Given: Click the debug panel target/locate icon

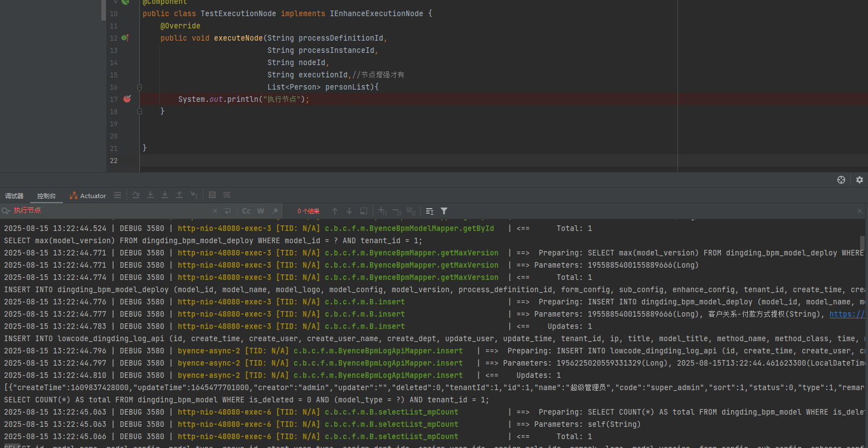Looking at the screenshot, I should point(841,180).
